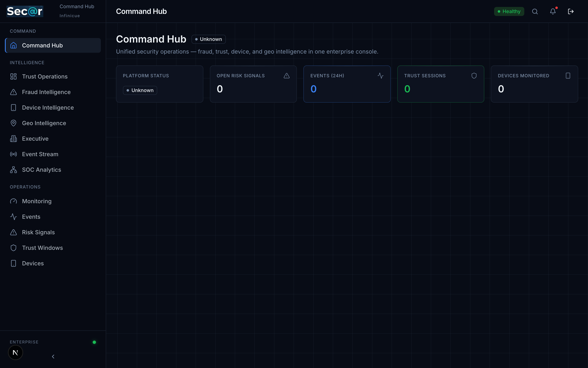Click the device icon on the Devices Monitored card

click(x=568, y=76)
